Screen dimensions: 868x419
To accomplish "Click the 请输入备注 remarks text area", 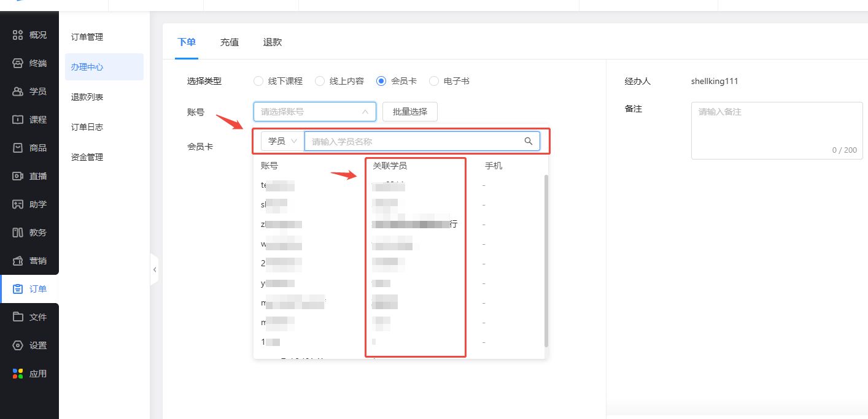I will (x=777, y=130).
